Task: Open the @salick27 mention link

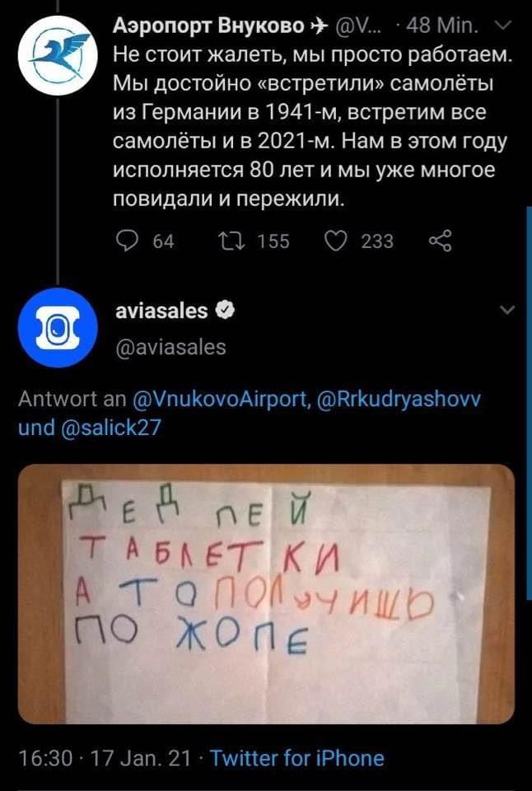Action: pyautogui.click(x=110, y=428)
